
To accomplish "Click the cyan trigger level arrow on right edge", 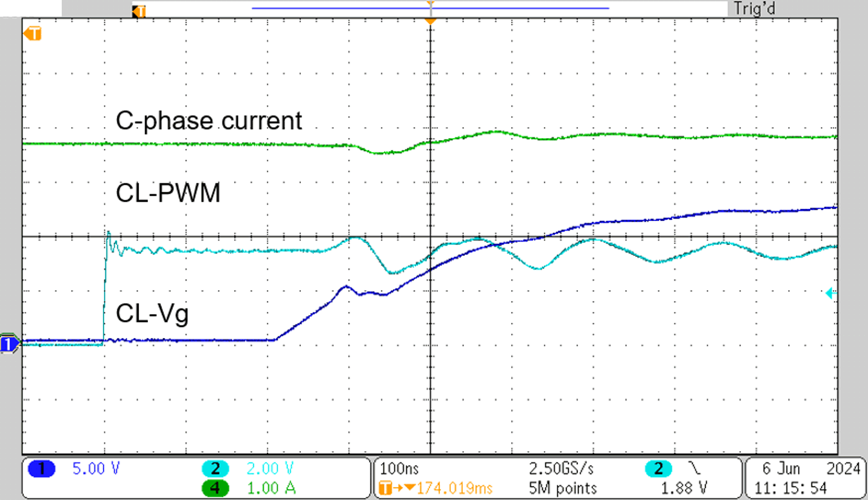I will click(830, 293).
